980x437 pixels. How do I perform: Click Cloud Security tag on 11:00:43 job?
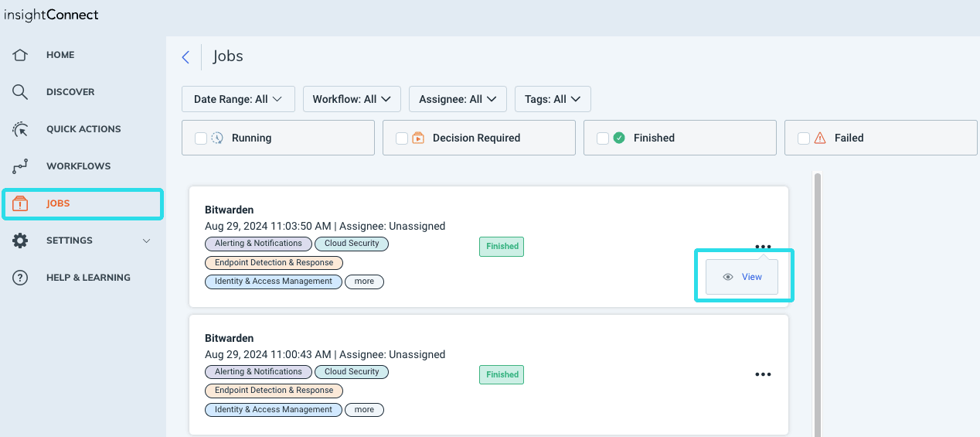352,372
